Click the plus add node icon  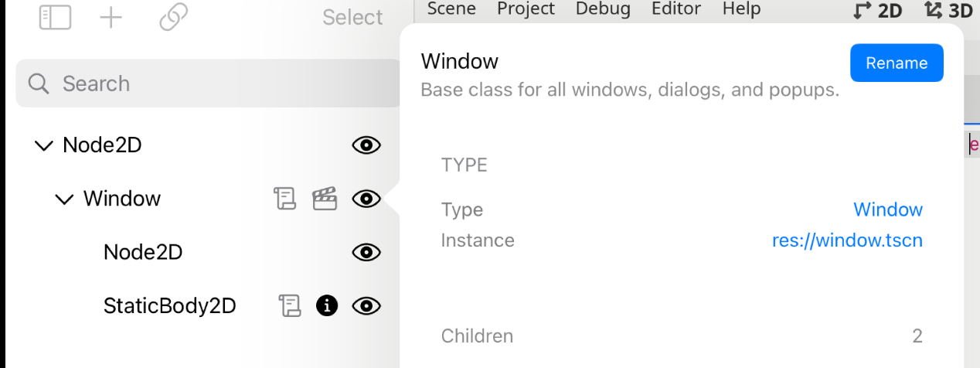111,18
